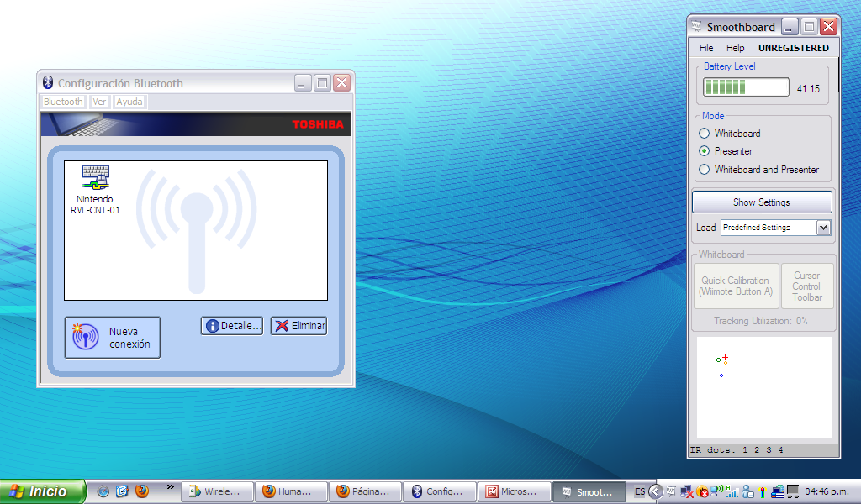Screen dimensions: 861x504
Task: Switch to the Smoot... taskbar window
Action: [x=589, y=491]
